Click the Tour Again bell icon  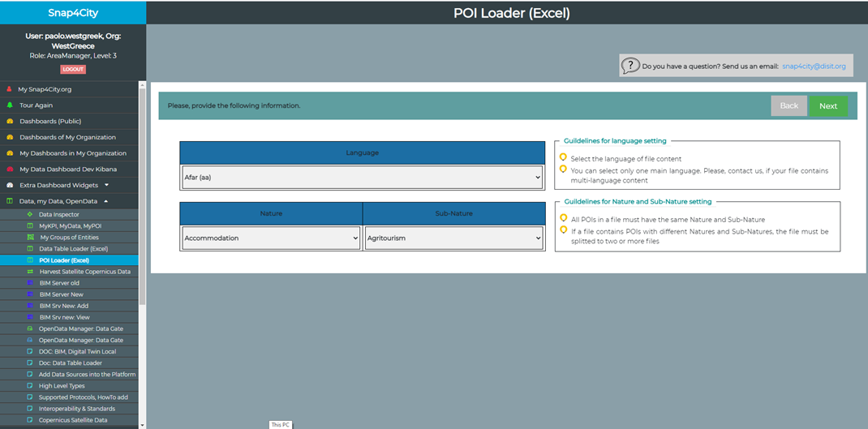10,105
